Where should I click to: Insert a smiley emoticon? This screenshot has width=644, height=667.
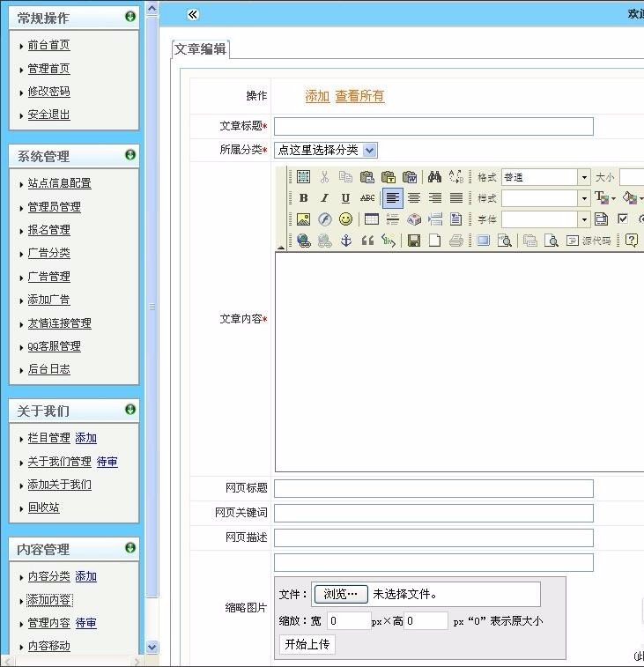pos(345,219)
